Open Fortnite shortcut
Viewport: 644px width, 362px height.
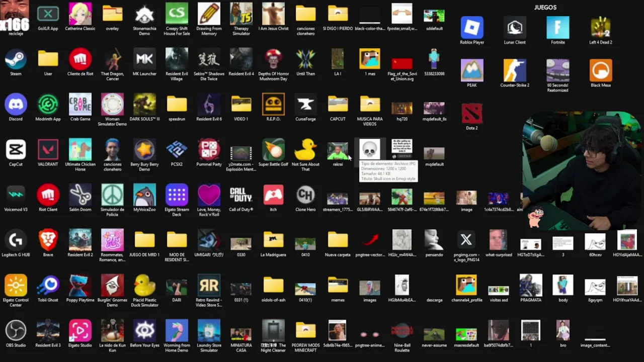558,28
